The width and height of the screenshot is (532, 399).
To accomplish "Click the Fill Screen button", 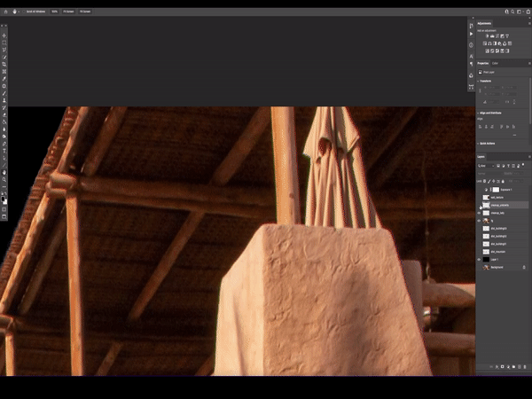I will pyautogui.click(x=85, y=12).
